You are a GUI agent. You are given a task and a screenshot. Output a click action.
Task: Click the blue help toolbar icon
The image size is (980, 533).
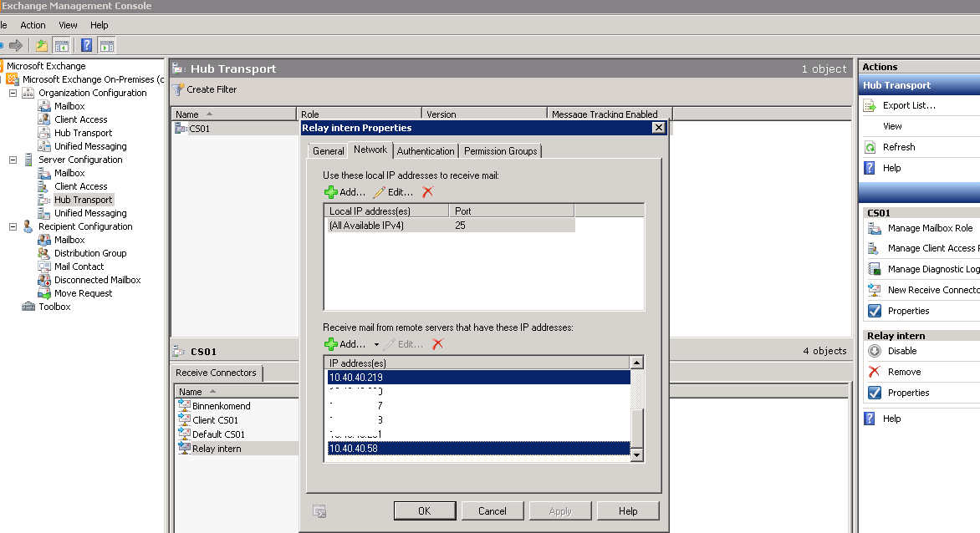[x=87, y=46]
